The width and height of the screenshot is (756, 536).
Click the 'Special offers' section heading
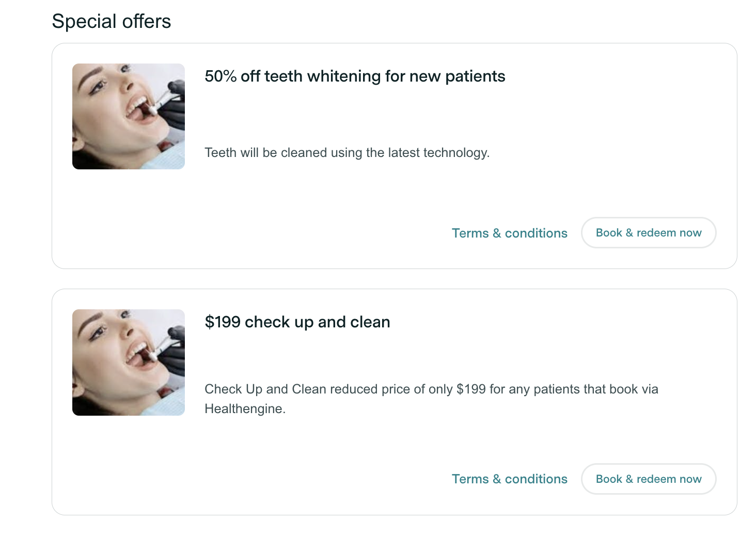click(x=111, y=22)
